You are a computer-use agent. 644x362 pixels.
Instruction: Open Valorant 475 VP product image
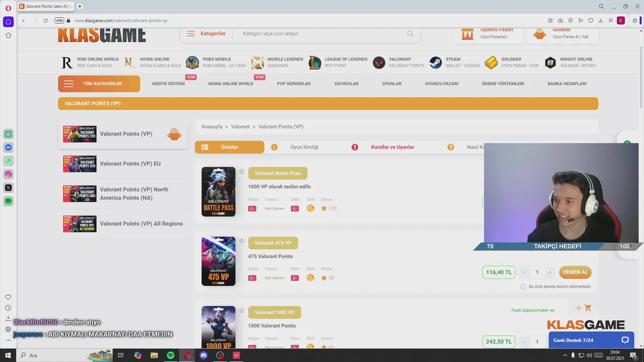218,261
